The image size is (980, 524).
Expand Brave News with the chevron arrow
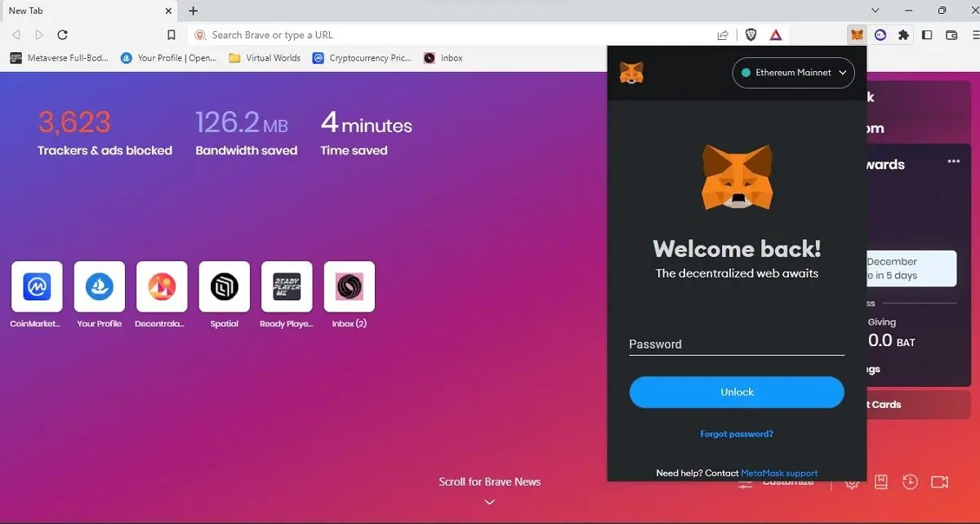489,502
